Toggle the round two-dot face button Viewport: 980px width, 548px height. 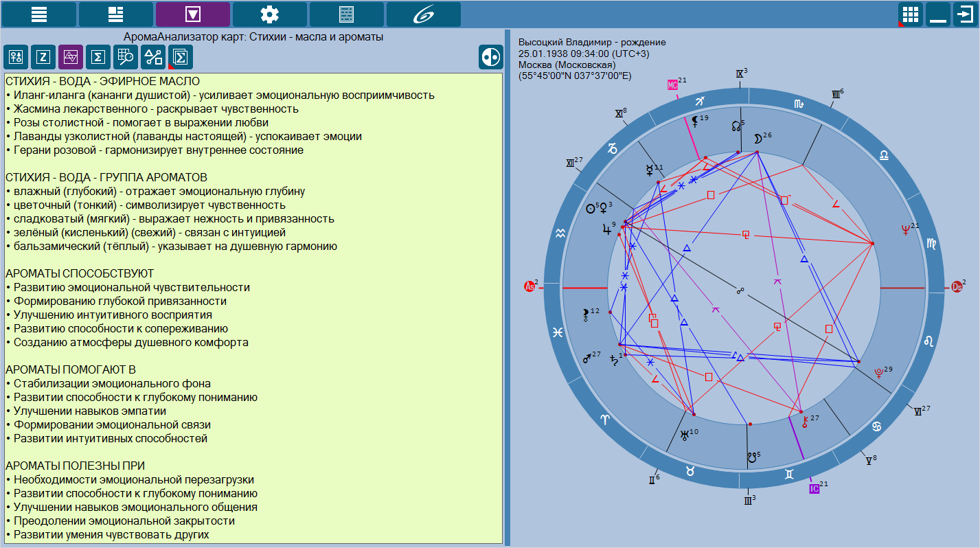coord(490,57)
